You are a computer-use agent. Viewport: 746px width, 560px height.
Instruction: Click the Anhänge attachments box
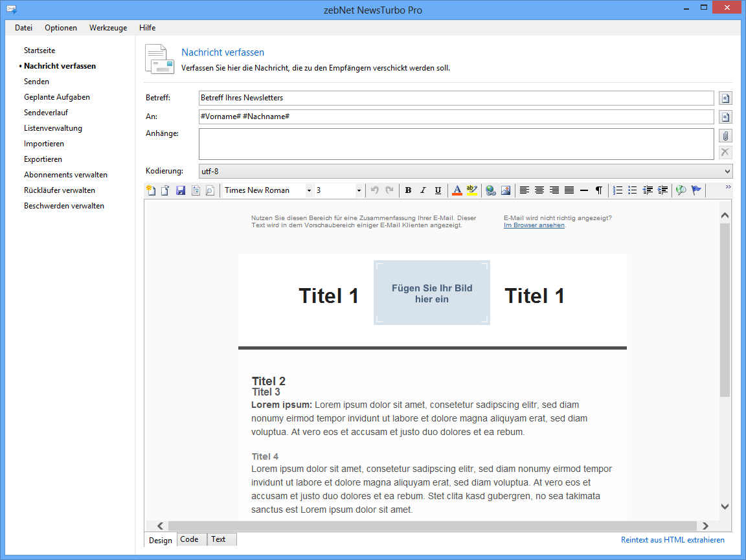tap(457, 144)
